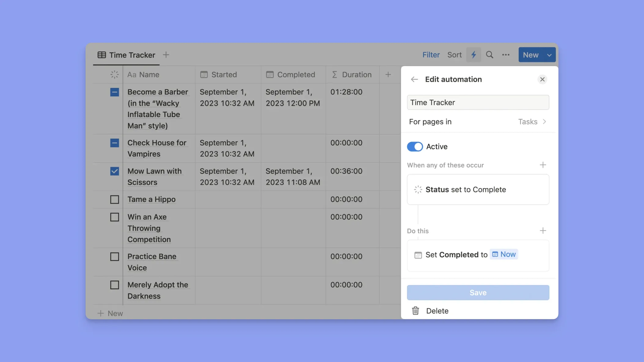This screenshot has height=362, width=644.
Task: Check the Practice Bane Voice checkbox
Action: pos(115,257)
